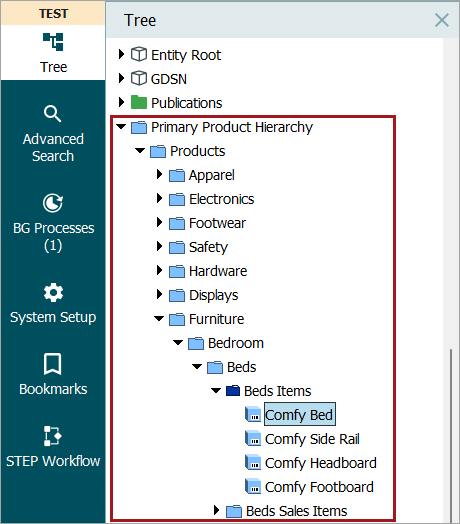Select Comfy Footboard item
The width and height of the screenshot is (460, 524).
click(319, 487)
